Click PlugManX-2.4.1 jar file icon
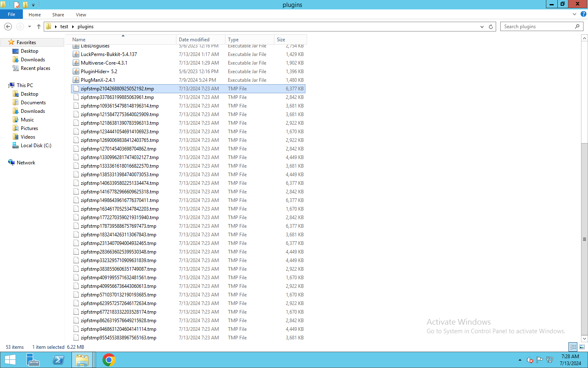This screenshot has width=588, height=368. coord(76,80)
